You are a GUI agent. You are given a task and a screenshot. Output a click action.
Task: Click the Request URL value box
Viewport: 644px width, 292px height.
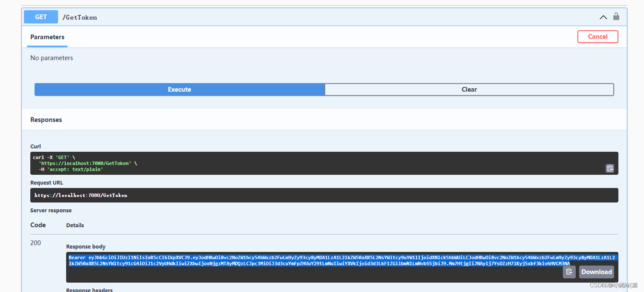tap(324, 195)
